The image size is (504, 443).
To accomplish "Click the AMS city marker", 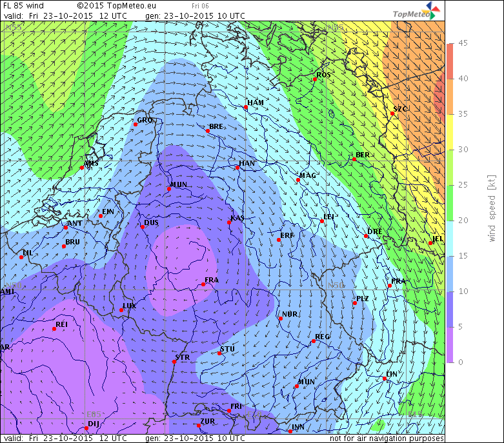I will (82, 168).
